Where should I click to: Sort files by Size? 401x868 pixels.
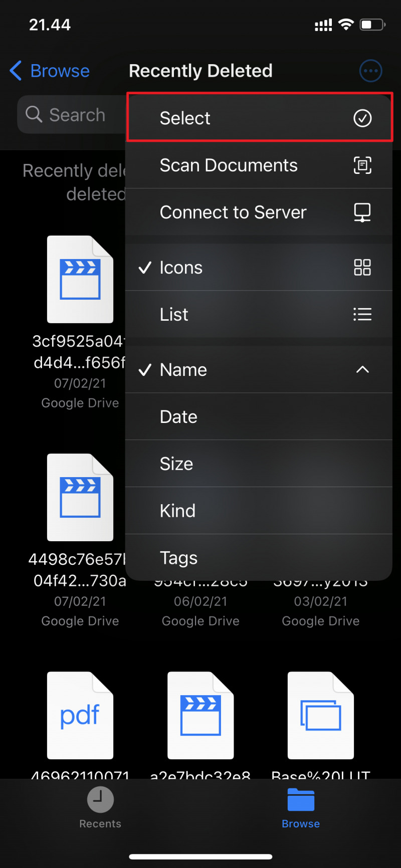tap(176, 464)
